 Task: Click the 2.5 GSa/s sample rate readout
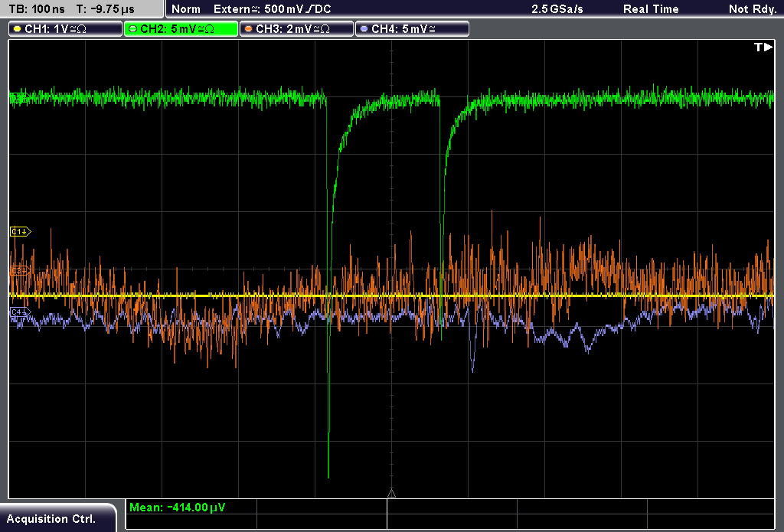pos(557,9)
